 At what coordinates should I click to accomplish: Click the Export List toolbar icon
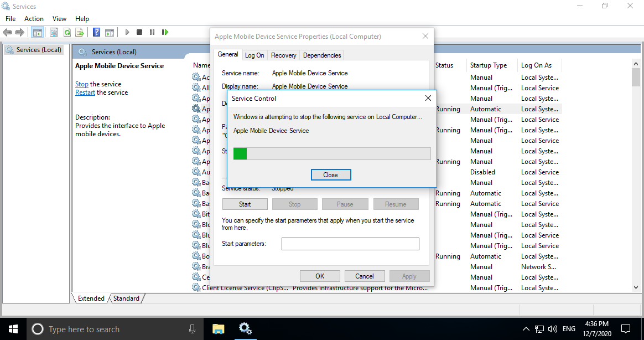[80, 32]
